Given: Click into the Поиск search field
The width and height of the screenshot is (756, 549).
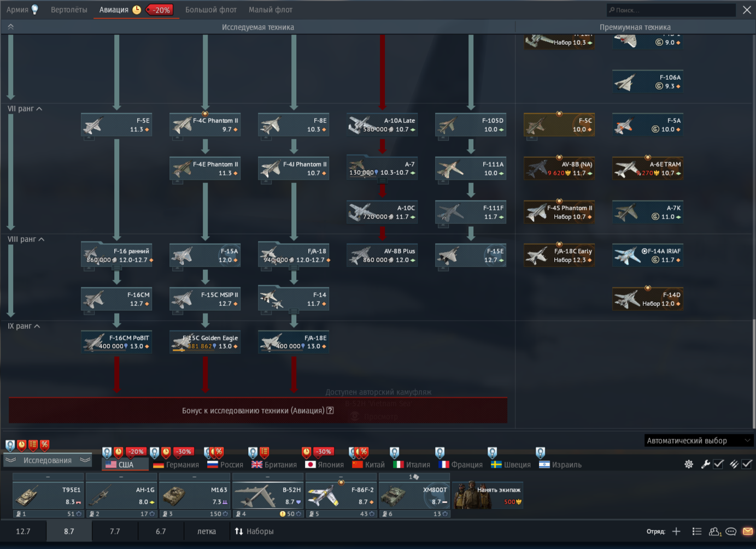Looking at the screenshot, I should pos(671,10).
